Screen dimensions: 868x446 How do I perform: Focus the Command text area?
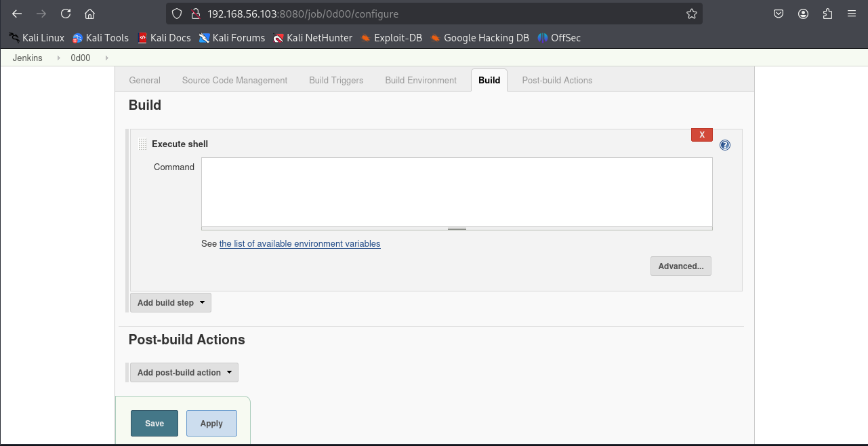(457, 192)
